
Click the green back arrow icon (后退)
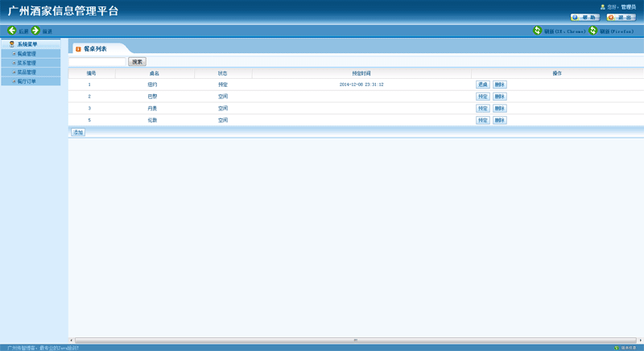[11, 31]
